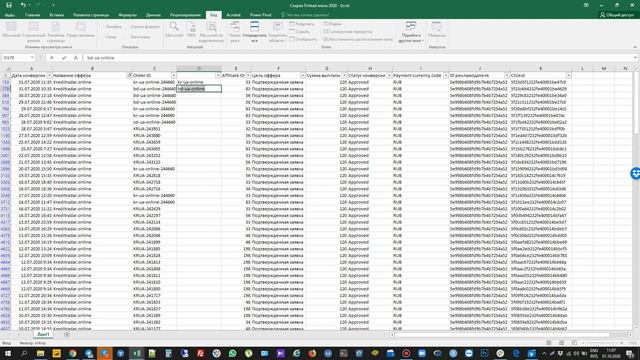Open WhatsApp from the taskbar
Image resolution: width=640 pixels, height=360 pixels.
pyautogui.click(x=232, y=353)
